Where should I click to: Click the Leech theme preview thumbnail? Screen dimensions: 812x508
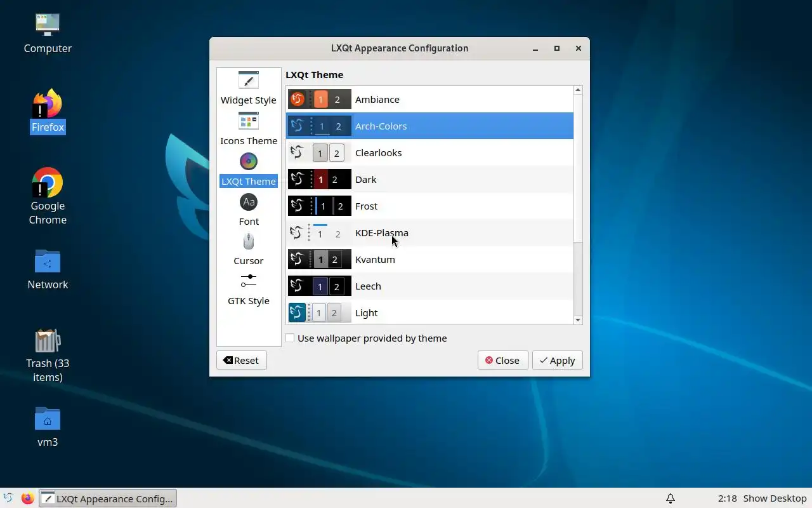point(320,286)
